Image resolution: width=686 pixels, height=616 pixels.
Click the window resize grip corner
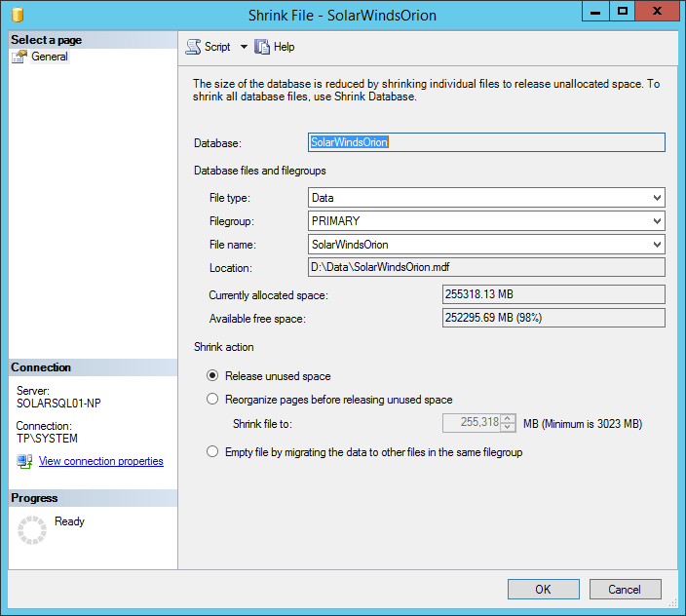pos(673,603)
